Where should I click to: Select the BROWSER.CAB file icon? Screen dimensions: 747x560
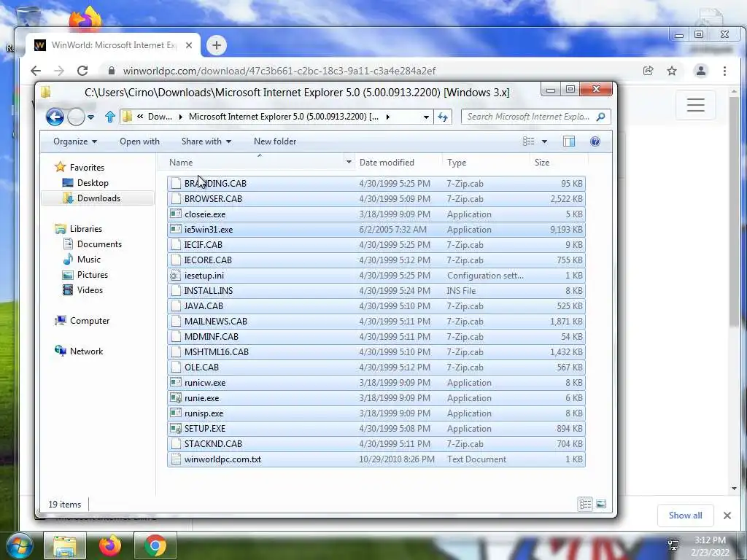coord(176,198)
